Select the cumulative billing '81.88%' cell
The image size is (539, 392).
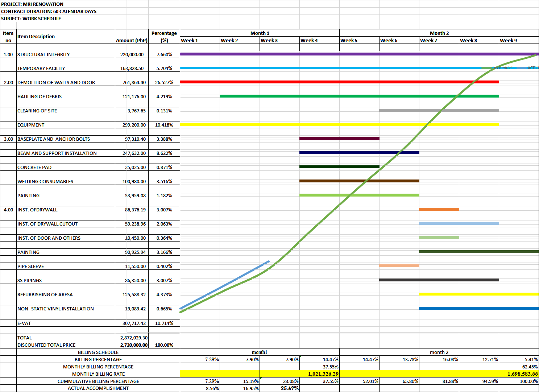click(x=439, y=381)
